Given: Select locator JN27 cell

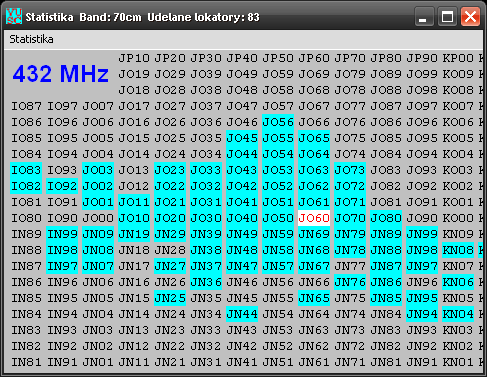Looking at the screenshot, I should tap(170, 266).
